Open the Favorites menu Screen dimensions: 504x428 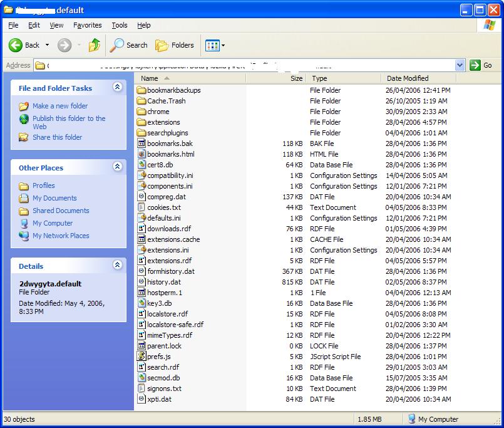87,25
